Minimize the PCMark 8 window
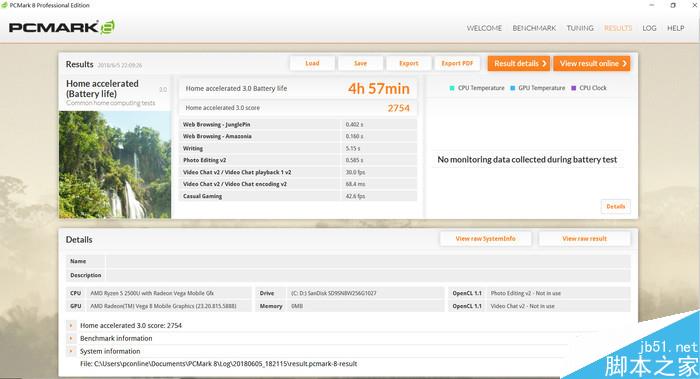The height and width of the screenshot is (379, 700). [x=652, y=5]
